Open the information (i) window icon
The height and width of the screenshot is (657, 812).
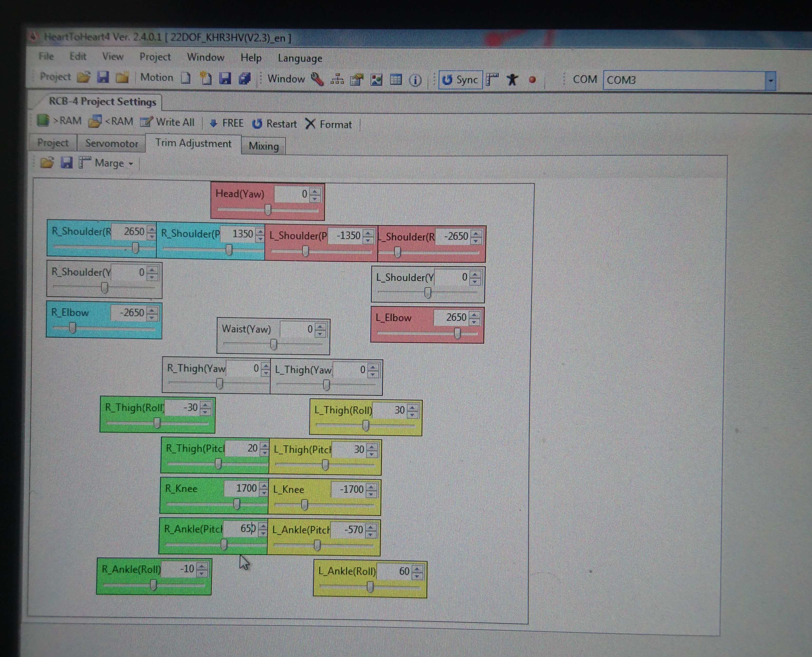415,80
